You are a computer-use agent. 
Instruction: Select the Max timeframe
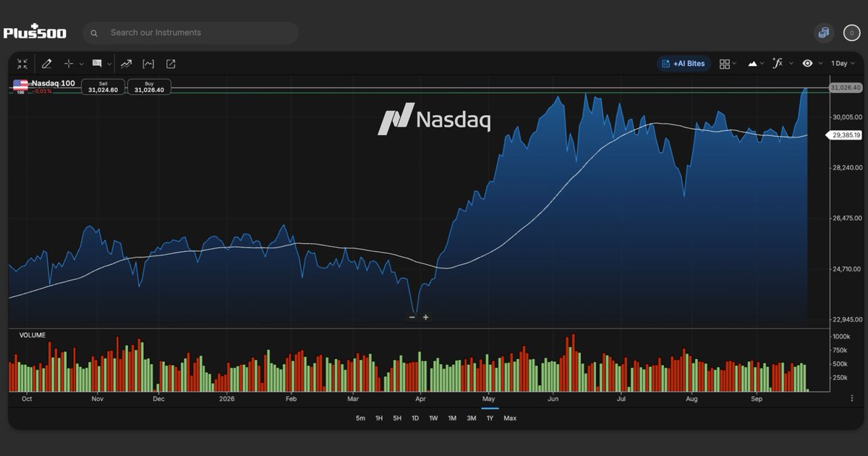coord(510,418)
